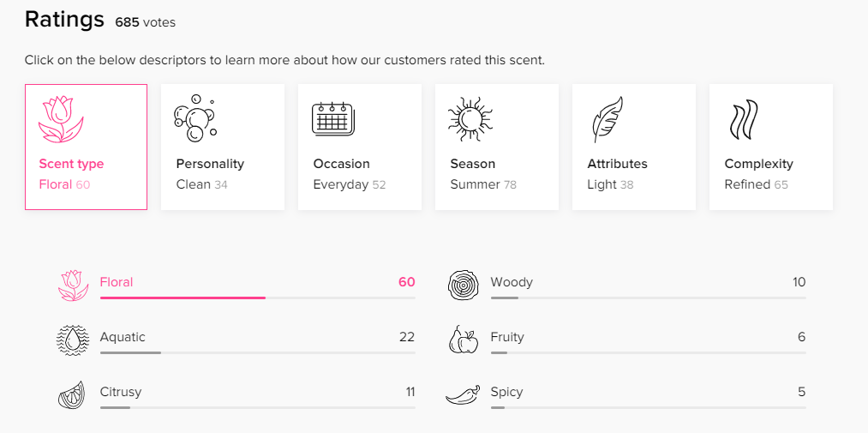Switch to the Season Summer tab

click(497, 147)
